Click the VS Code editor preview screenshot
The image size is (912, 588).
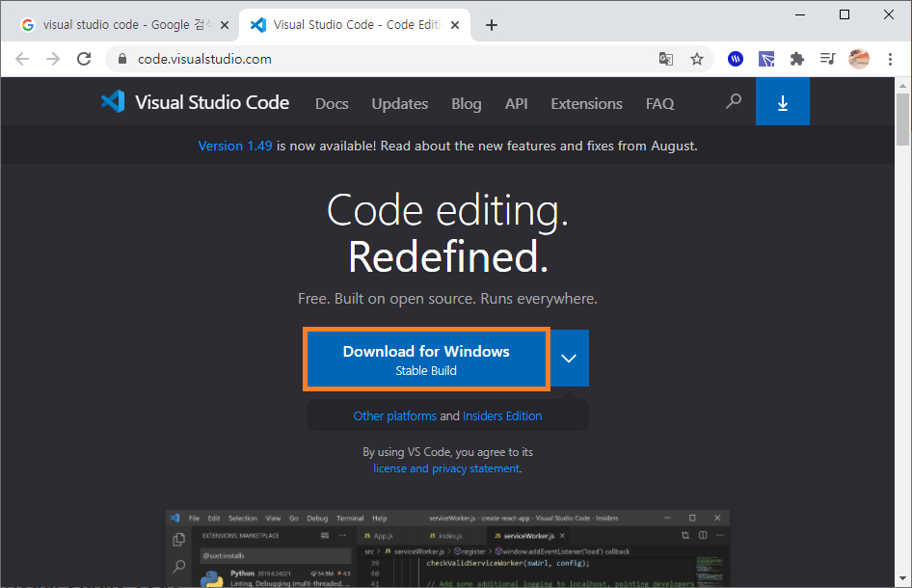click(x=447, y=548)
